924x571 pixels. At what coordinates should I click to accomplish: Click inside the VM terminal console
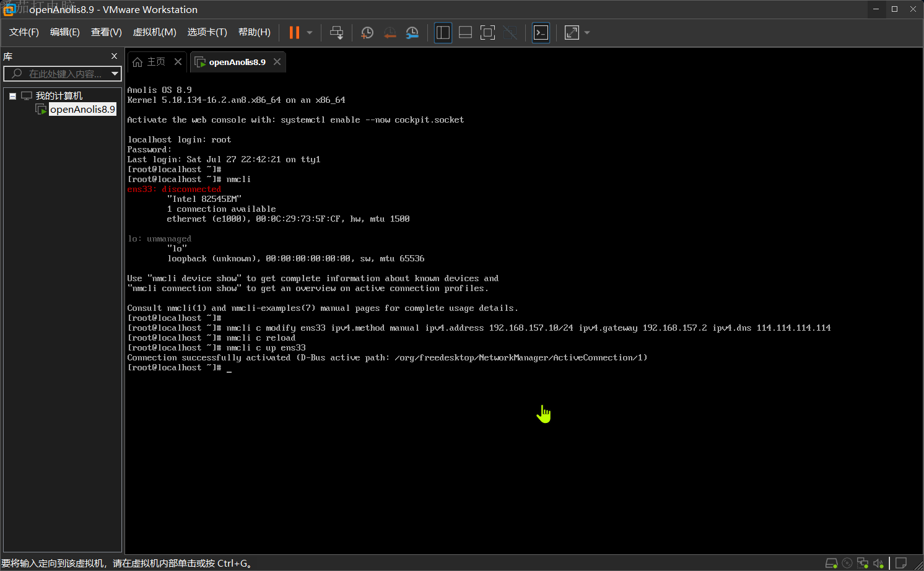coord(524,313)
